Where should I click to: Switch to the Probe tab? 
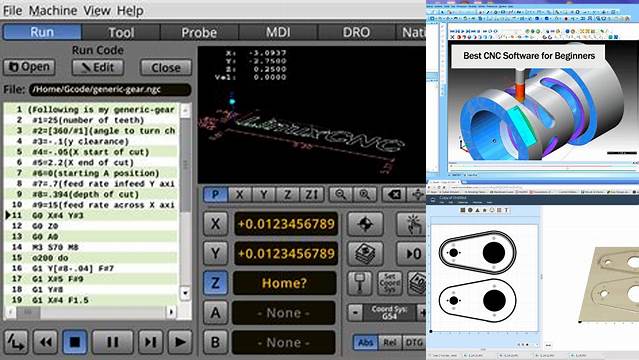point(199,32)
